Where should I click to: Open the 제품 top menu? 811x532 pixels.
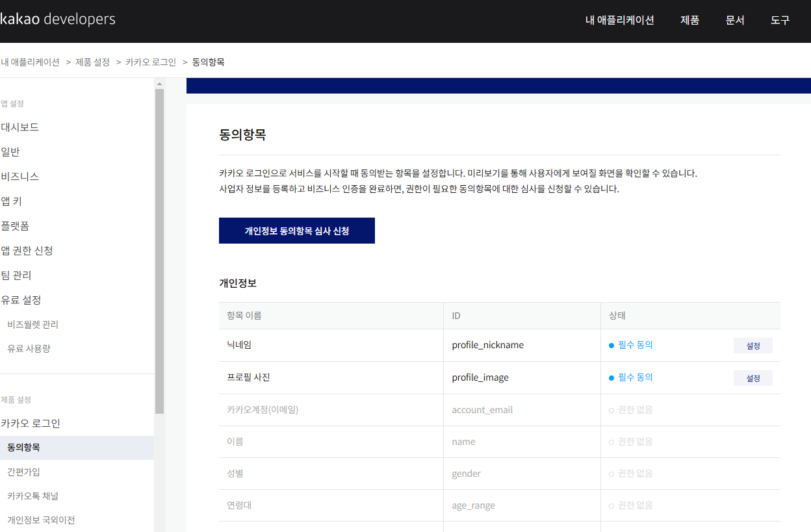689,20
